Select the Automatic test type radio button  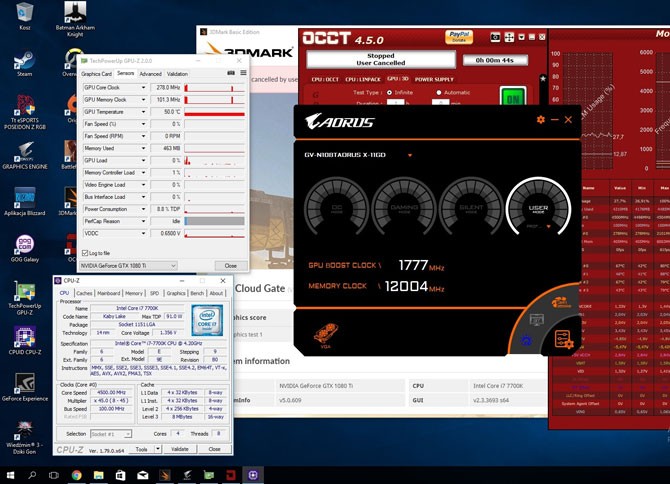pyautogui.click(x=437, y=92)
